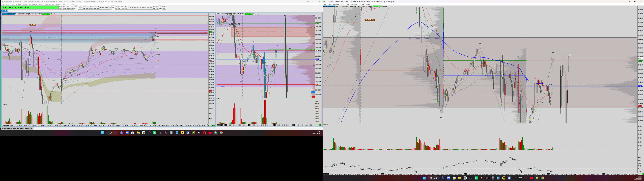Select the Ray drawing tool
The width and height of the screenshot is (644, 181).
(103, 8)
